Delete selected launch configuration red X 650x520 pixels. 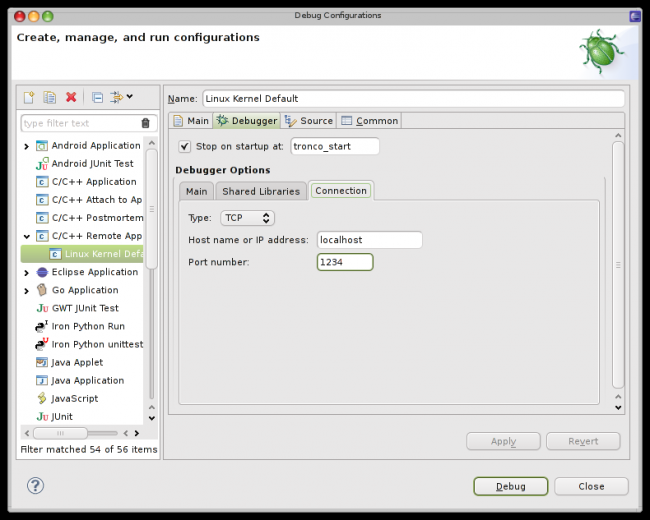click(71, 97)
